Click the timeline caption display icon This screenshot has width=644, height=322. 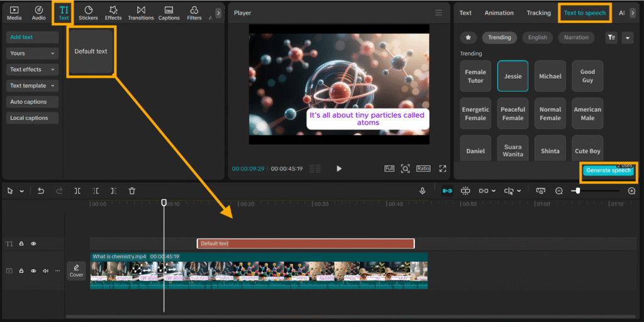pyautogui.click(x=541, y=191)
